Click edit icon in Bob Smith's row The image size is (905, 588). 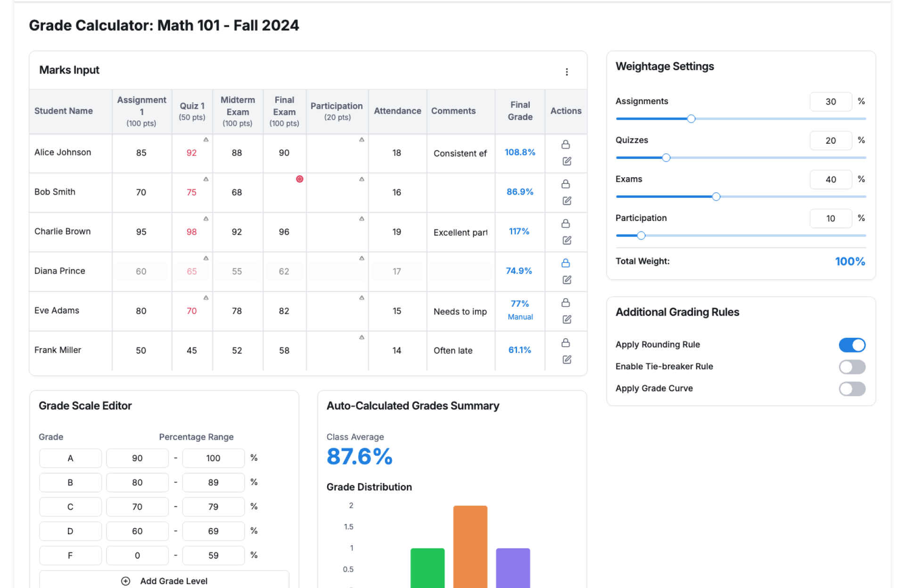coord(567,201)
